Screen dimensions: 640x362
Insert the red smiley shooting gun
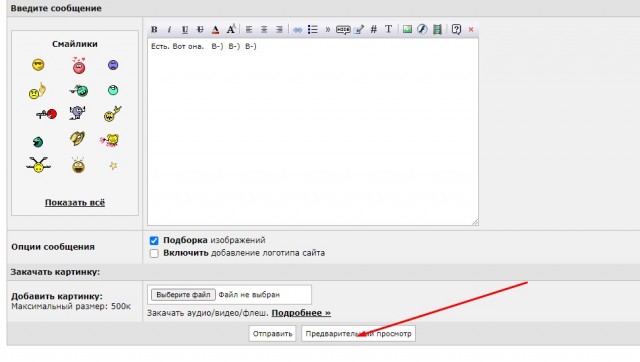click(47, 114)
